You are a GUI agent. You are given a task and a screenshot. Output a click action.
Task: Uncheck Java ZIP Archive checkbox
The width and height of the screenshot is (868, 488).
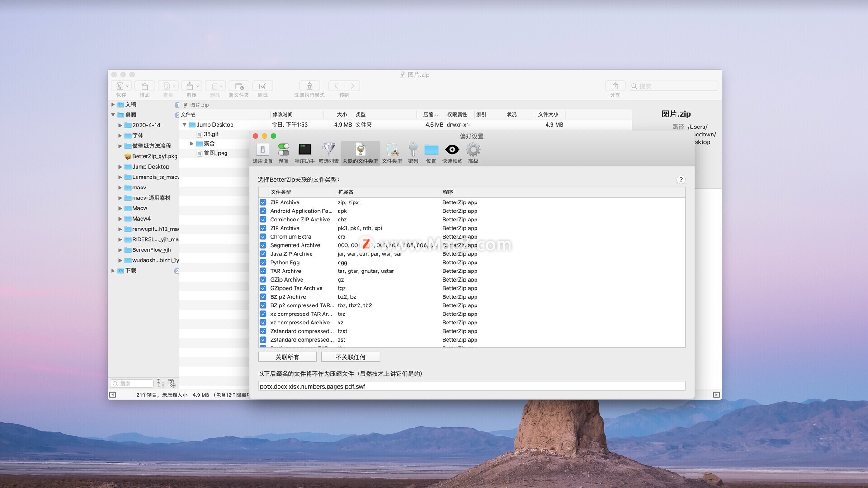tap(263, 254)
